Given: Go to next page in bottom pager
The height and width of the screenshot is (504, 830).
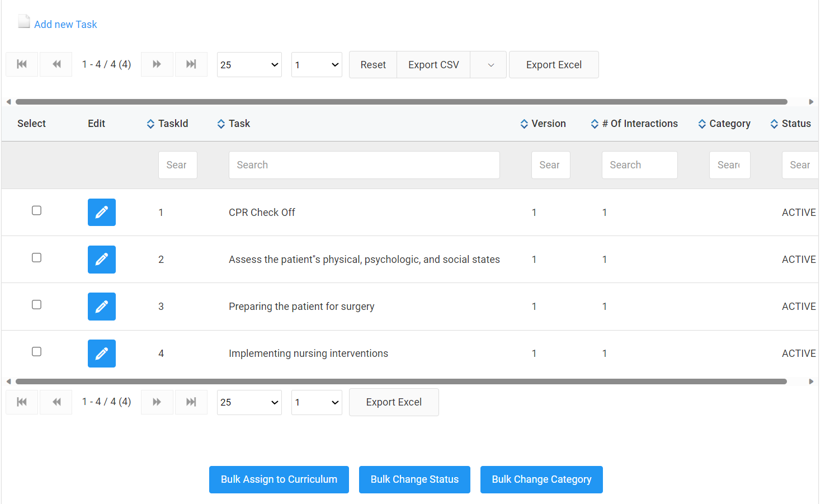Looking at the screenshot, I should tap(157, 402).
